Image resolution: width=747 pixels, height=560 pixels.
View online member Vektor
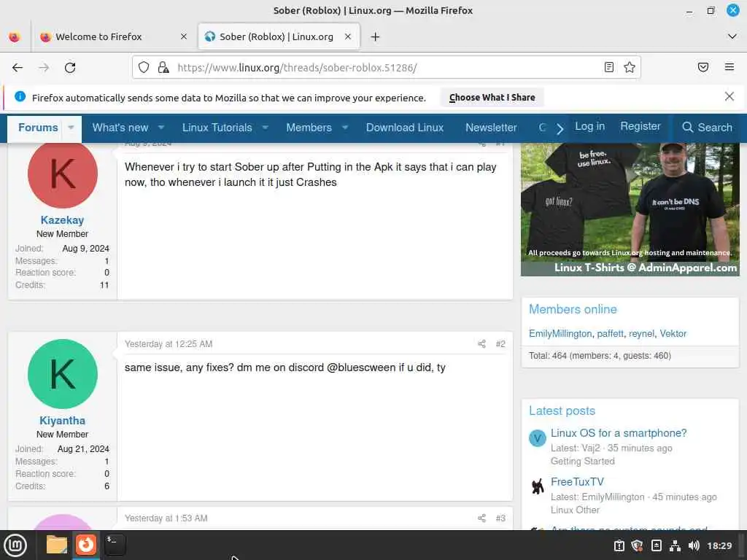[673, 333]
